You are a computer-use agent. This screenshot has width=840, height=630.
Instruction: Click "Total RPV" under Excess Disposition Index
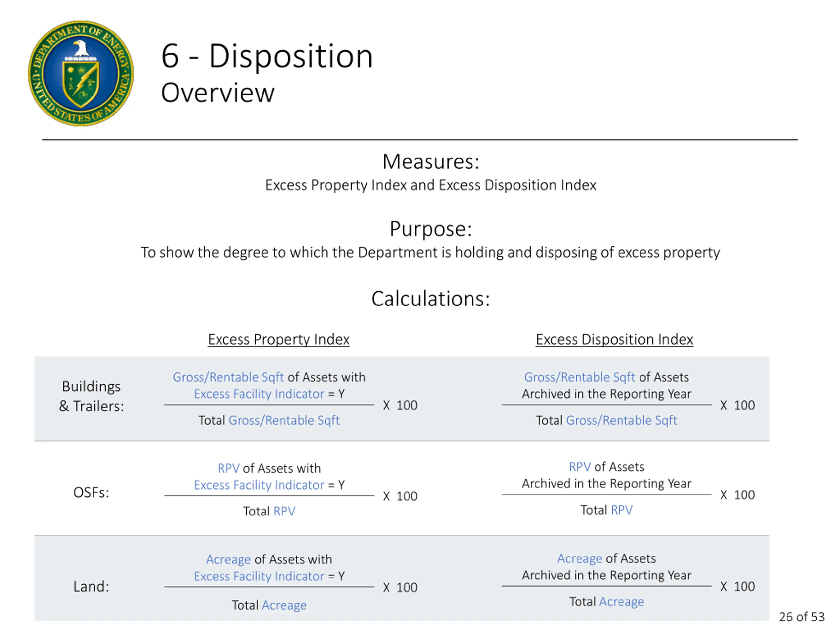click(606, 510)
